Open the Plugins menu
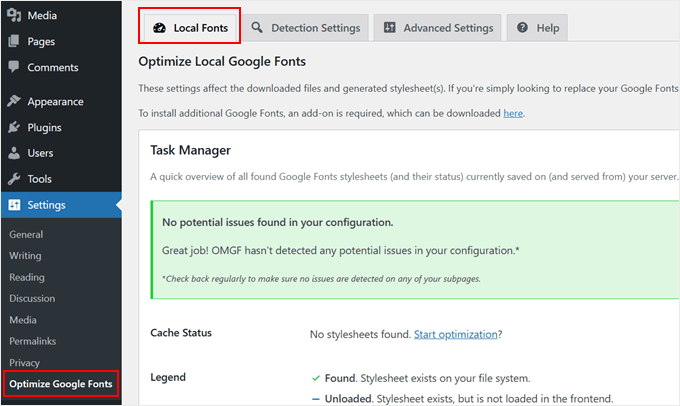Screen dimensions: 680x406 coord(61,127)
